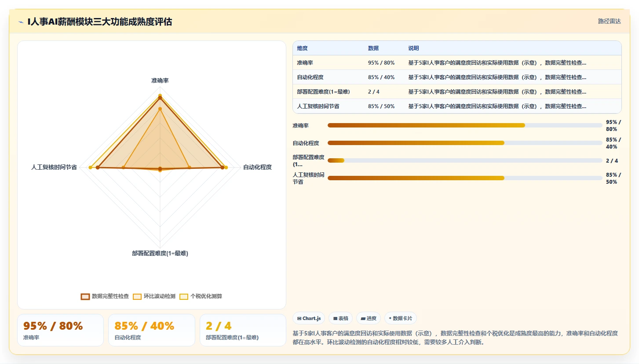Image resolution: width=639 pixels, height=364 pixels.
Task: Click the 自动化程度 radar axis label
Action: pyautogui.click(x=257, y=167)
